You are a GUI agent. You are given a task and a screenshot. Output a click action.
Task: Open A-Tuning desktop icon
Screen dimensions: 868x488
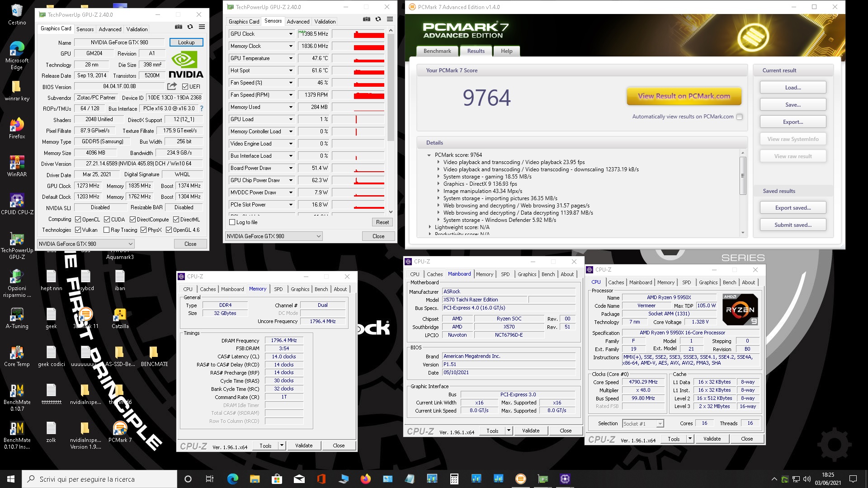pyautogui.click(x=17, y=318)
